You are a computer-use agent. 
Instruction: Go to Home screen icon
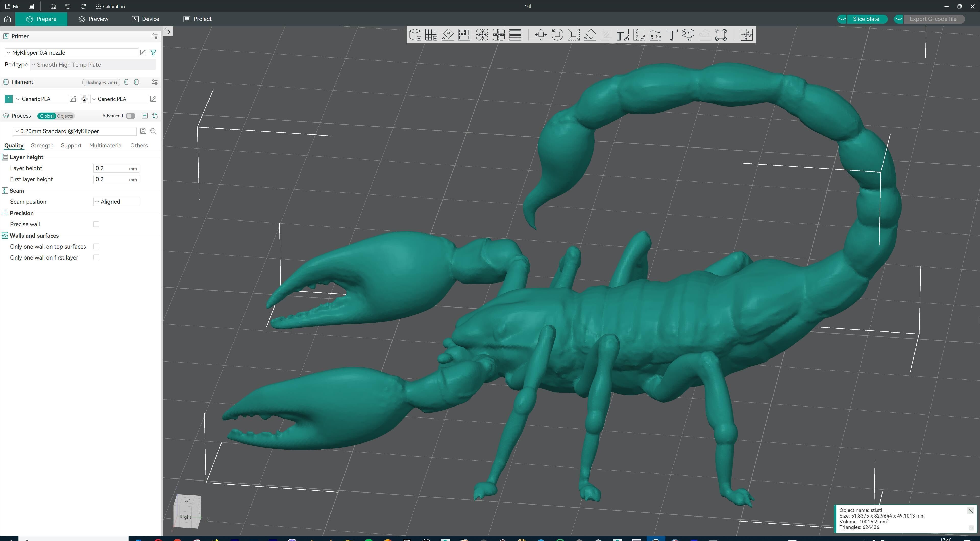[8, 19]
